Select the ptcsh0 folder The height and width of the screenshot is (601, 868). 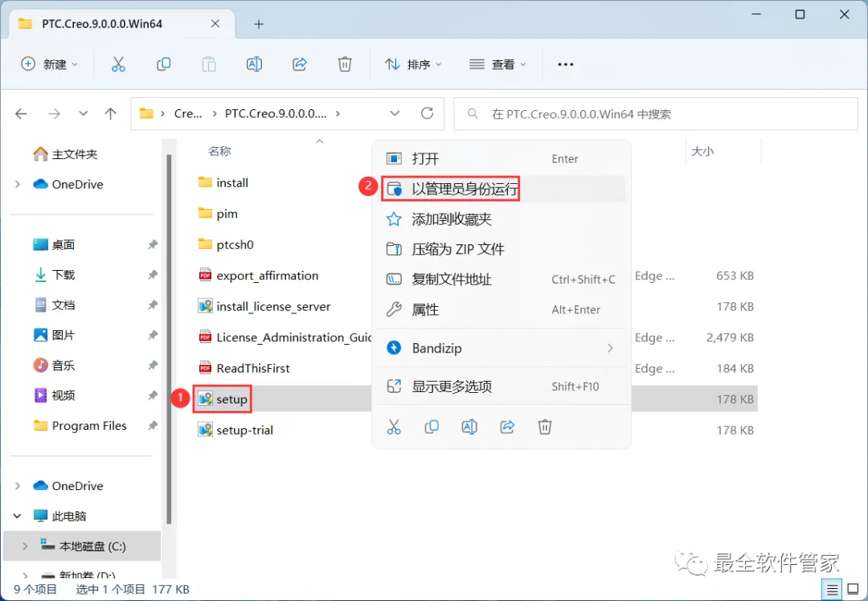point(226,244)
